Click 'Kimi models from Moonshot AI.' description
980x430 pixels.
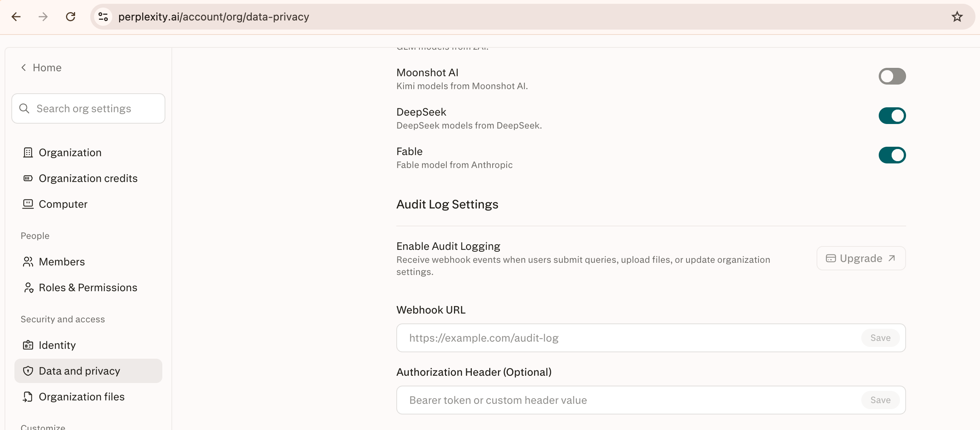point(462,86)
